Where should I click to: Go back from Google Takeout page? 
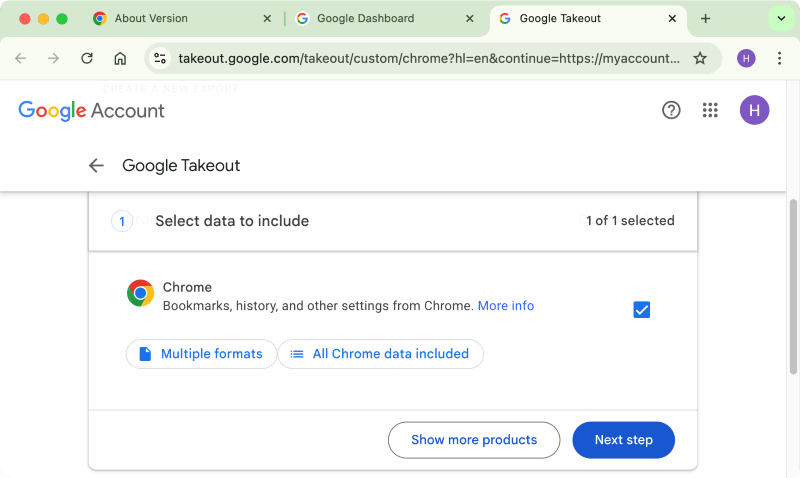pyautogui.click(x=96, y=165)
